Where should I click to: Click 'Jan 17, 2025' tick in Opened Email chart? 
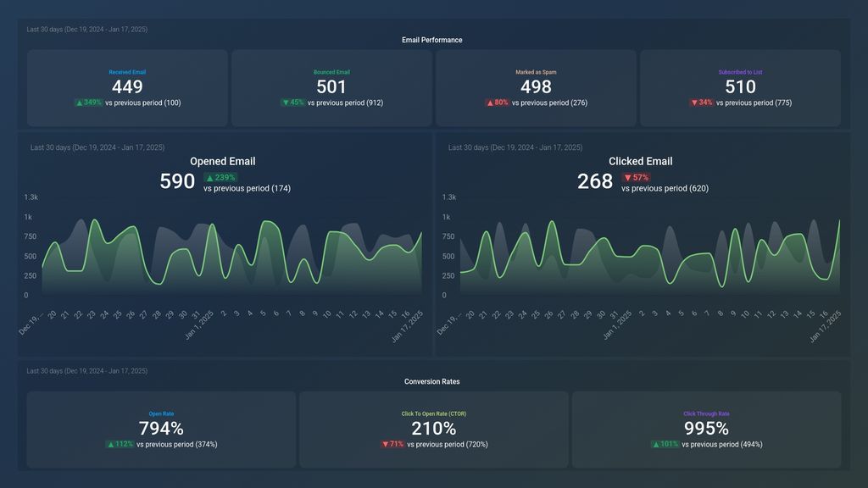(407, 326)
